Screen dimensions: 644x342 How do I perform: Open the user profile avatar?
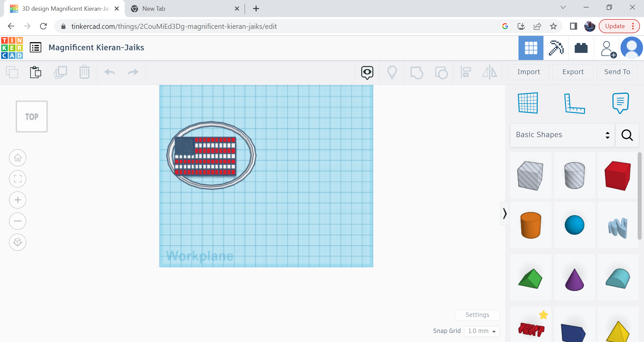632,48
